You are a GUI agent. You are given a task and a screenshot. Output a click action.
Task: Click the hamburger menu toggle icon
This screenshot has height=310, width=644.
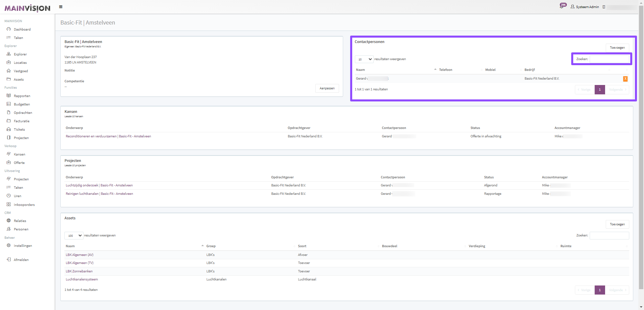click(61, 7)
